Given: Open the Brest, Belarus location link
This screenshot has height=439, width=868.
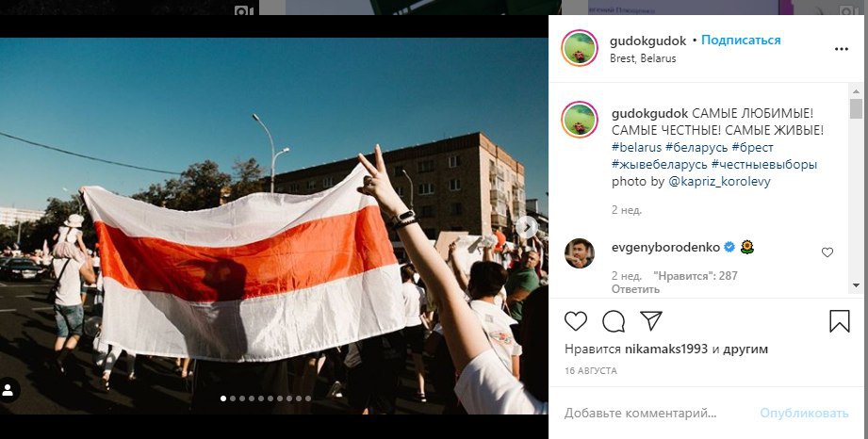Looking at the screenshot, I should pos(643,58).
